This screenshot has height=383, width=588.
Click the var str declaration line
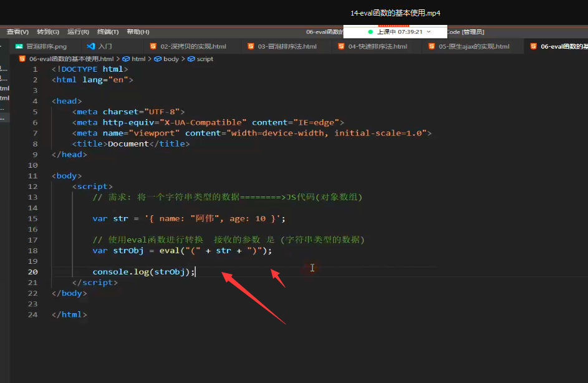point(189,218)
